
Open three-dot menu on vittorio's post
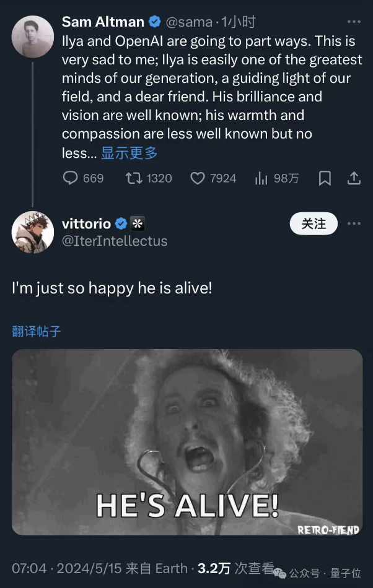[x=354, y=223]
